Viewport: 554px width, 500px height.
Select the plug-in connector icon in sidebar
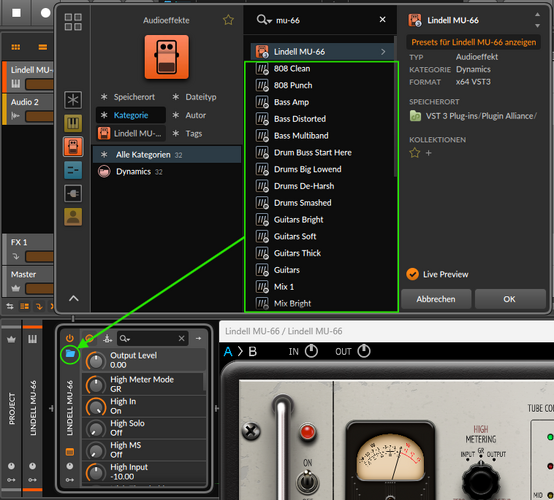(x=73, y=193)
